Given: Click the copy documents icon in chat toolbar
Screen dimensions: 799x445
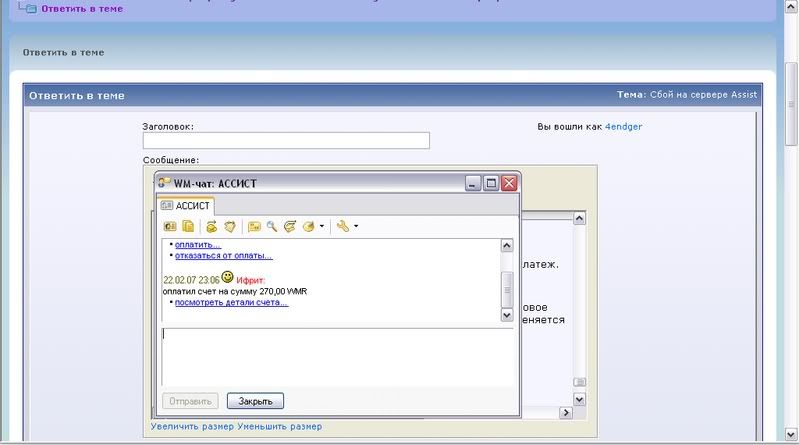Looking at the screenshot, I should tap(188, 226).
